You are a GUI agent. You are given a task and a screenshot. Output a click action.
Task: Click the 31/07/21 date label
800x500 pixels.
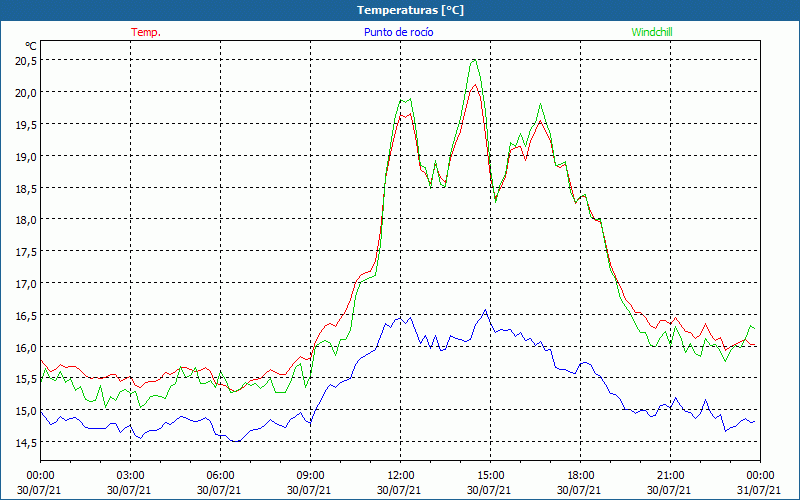point(759,490)
